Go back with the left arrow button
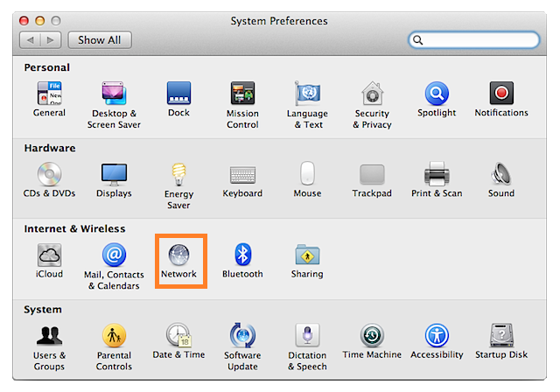This screenshot has width=560, height=392. 31,40
